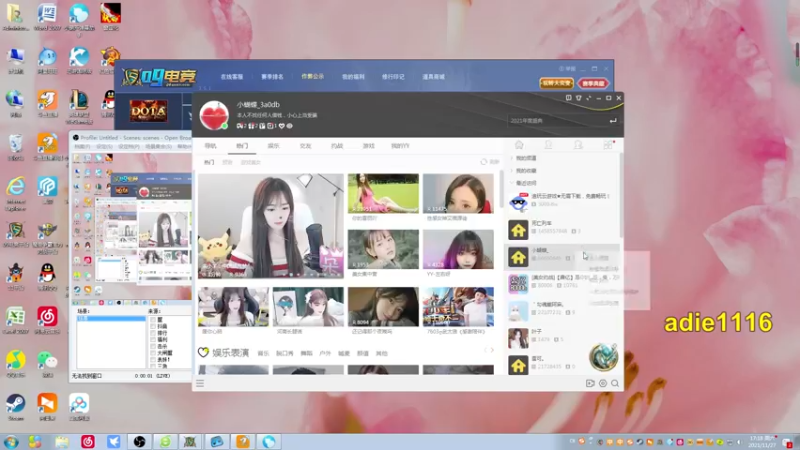Click the refresh icon above the thumbnails
Image resolution: width=800 pixels, height=450 pixels.
tap(484, 162)
